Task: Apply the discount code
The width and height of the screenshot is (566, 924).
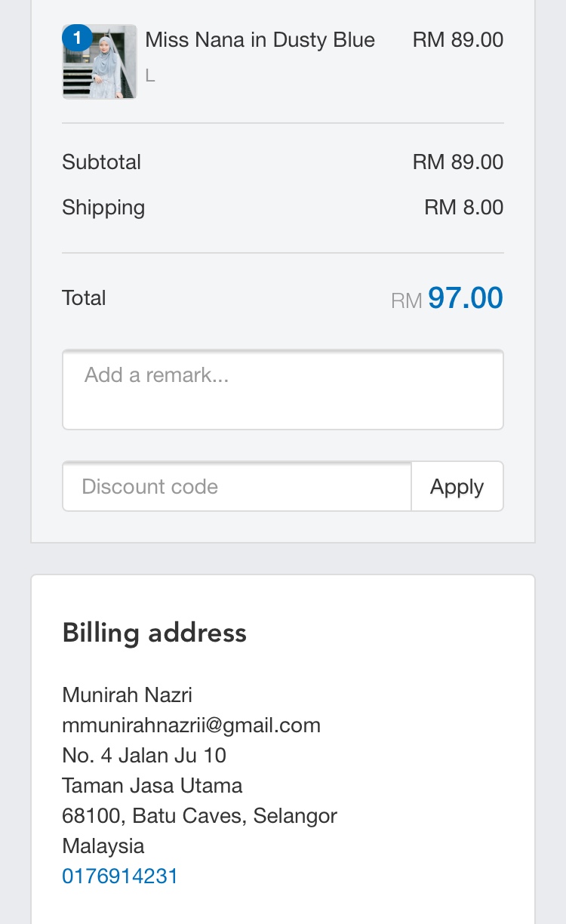Action: (x=457, y=486)
